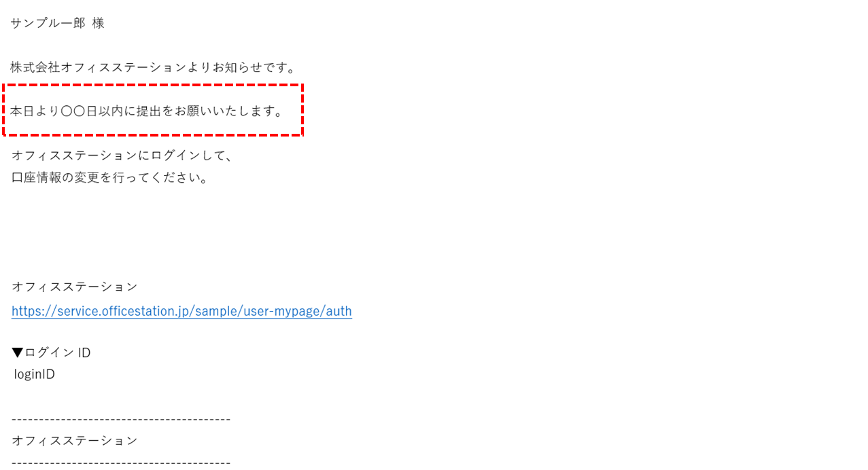Image resolution: width=868 pixels, height=470 pixels.
Task: Click オフィスステーション label above the URL
Action: click(x=75, y=287)
